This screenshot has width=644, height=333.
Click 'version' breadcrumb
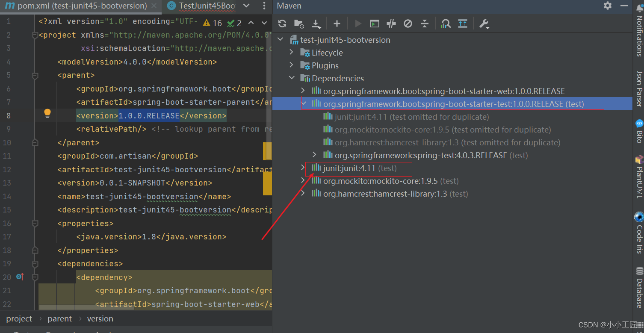click(x=100, y=319)
